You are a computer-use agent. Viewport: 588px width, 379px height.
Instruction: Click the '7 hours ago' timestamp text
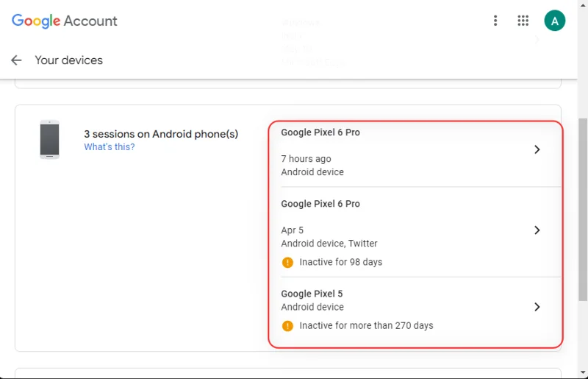click(306, 159)
